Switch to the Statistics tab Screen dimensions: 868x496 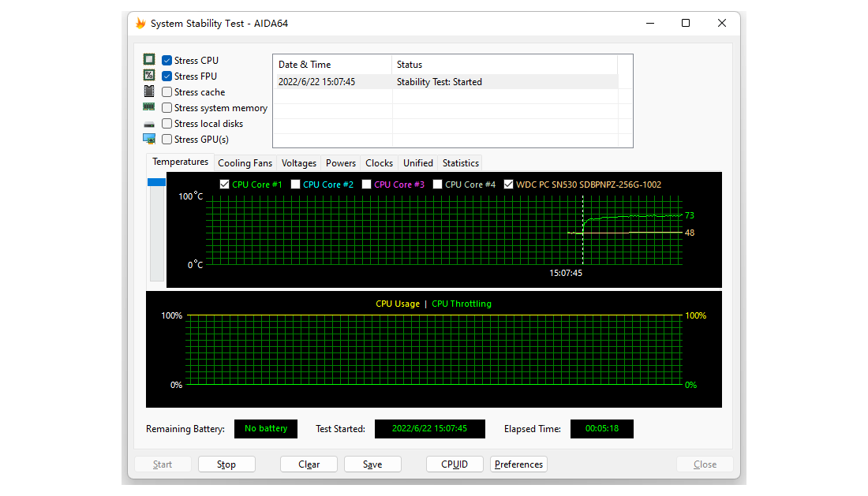[460, 163]
